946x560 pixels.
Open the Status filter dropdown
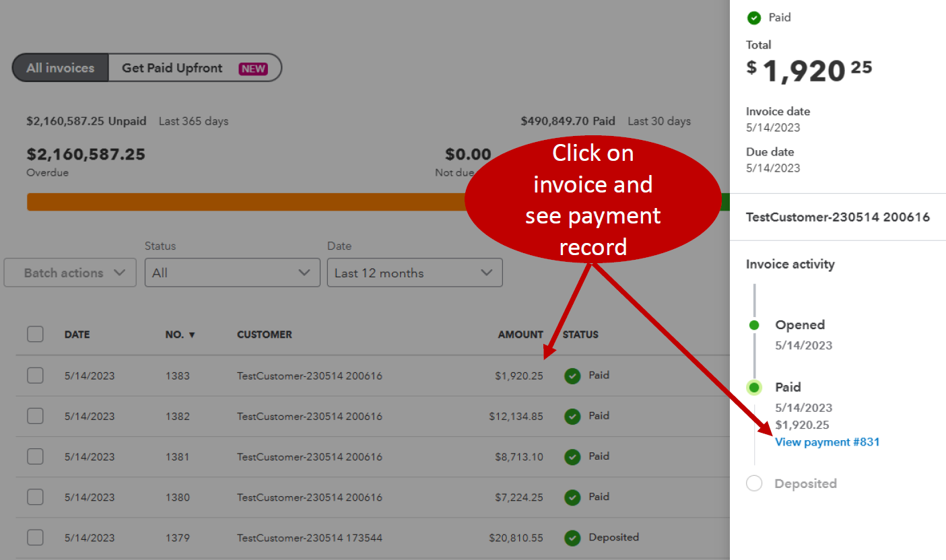(232, 273)
